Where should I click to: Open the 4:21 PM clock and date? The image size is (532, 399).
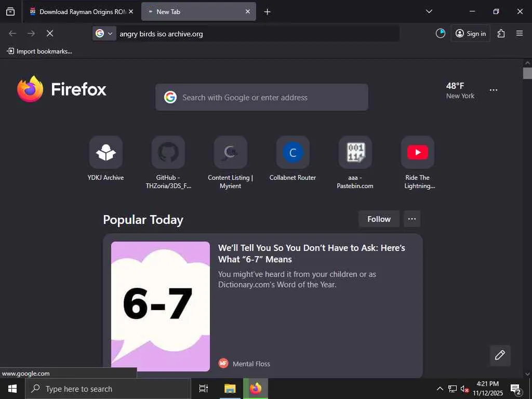[x=488, y=389]
